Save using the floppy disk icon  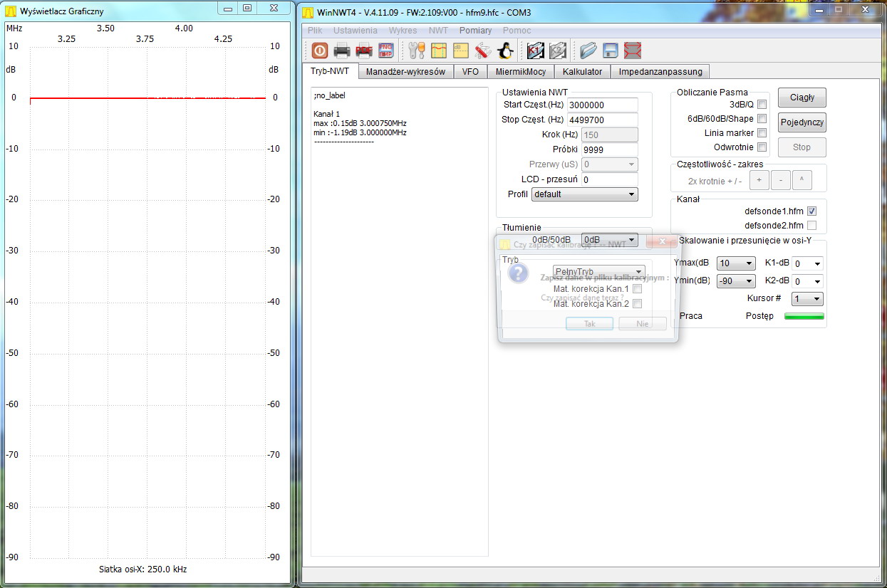click(x=610, y=51)
